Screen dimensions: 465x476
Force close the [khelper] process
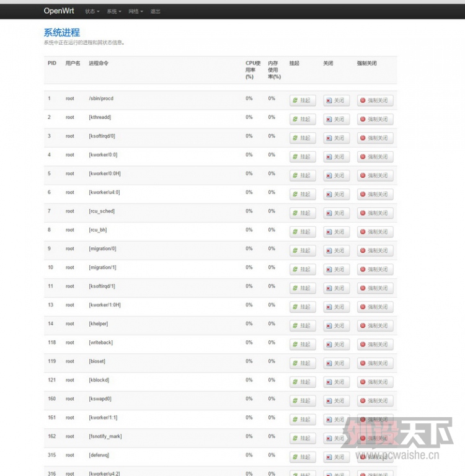click(375, 326)
